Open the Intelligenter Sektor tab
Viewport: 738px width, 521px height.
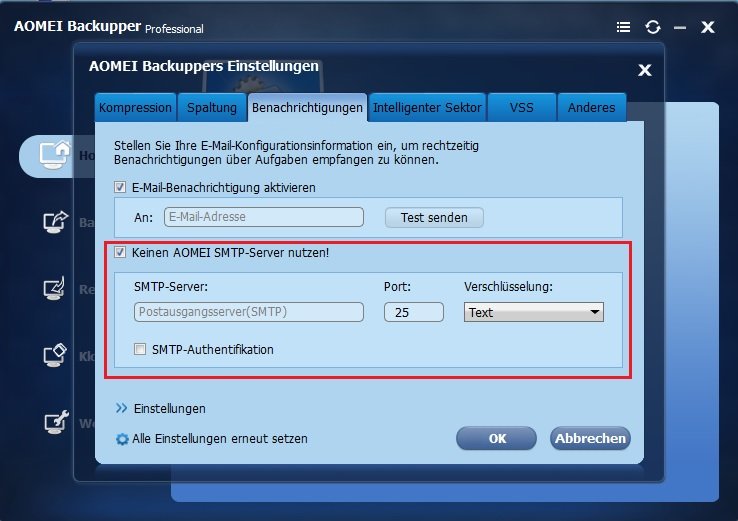[427, 107]
